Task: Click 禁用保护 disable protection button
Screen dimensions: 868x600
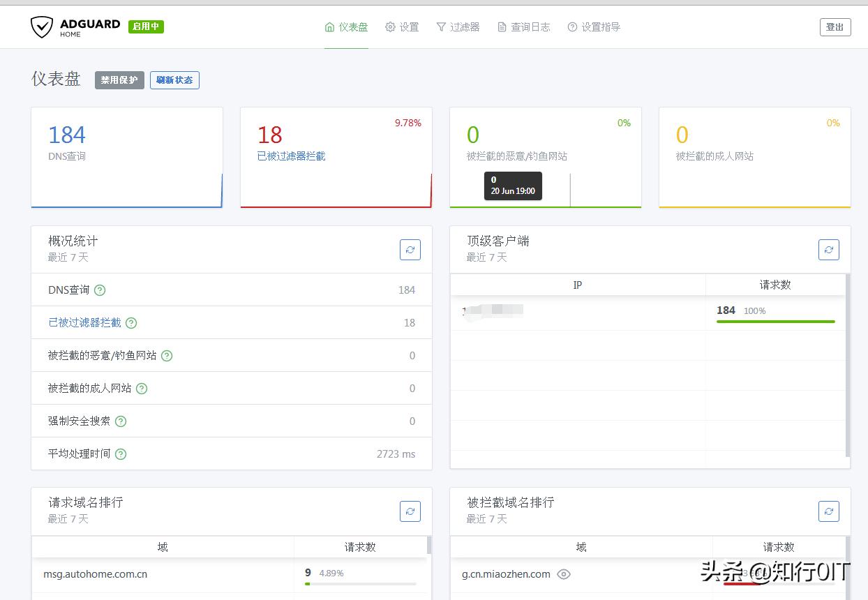Action: pyautogui.click(x=119, y=80)
